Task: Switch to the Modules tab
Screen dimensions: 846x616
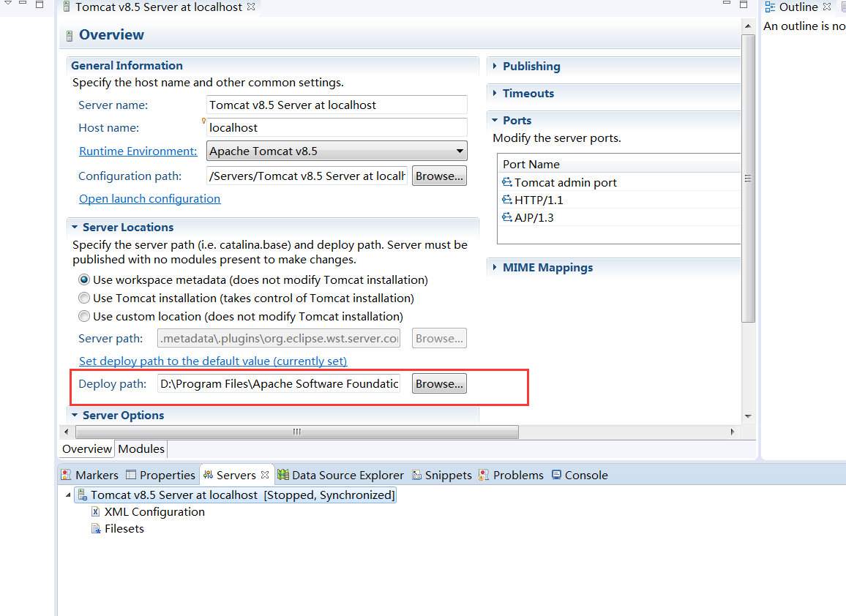Action: pos(141,448)
